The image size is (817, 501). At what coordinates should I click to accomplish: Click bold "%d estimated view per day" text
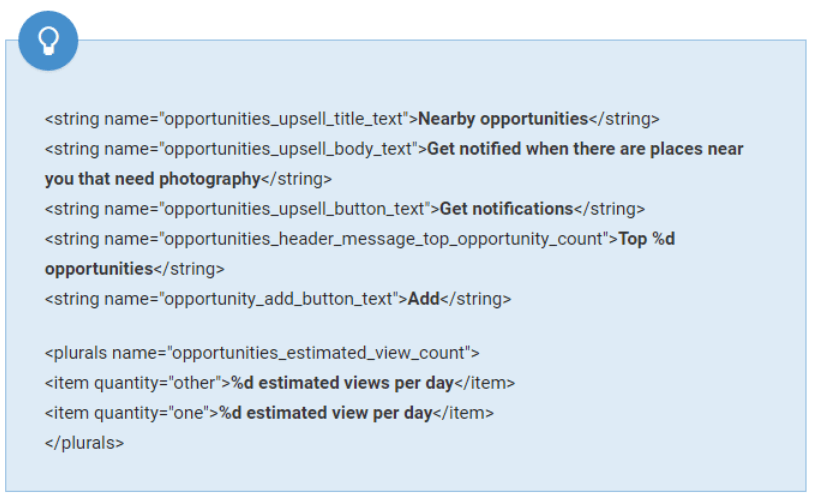(326, 413)
